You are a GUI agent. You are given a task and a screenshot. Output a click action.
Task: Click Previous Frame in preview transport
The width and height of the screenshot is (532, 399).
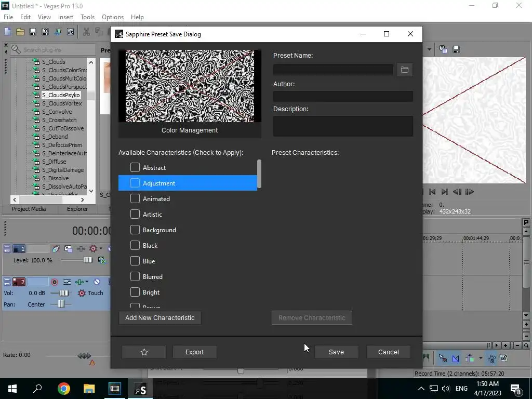457,192
